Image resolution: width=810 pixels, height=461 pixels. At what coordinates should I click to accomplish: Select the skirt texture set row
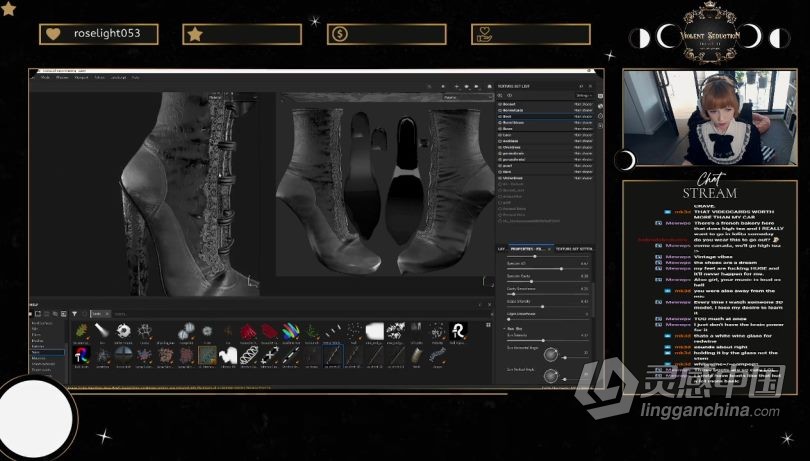click(545, 172)
